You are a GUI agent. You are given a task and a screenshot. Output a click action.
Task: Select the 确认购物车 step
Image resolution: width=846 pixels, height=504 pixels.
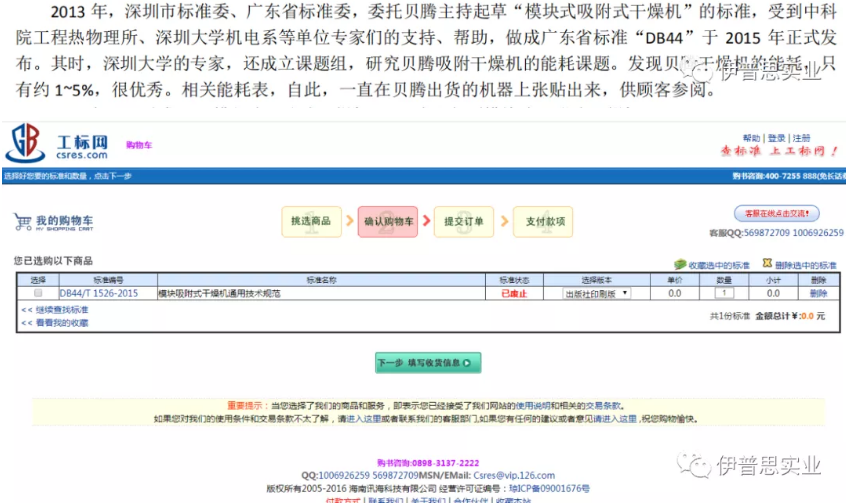(388, 221)
